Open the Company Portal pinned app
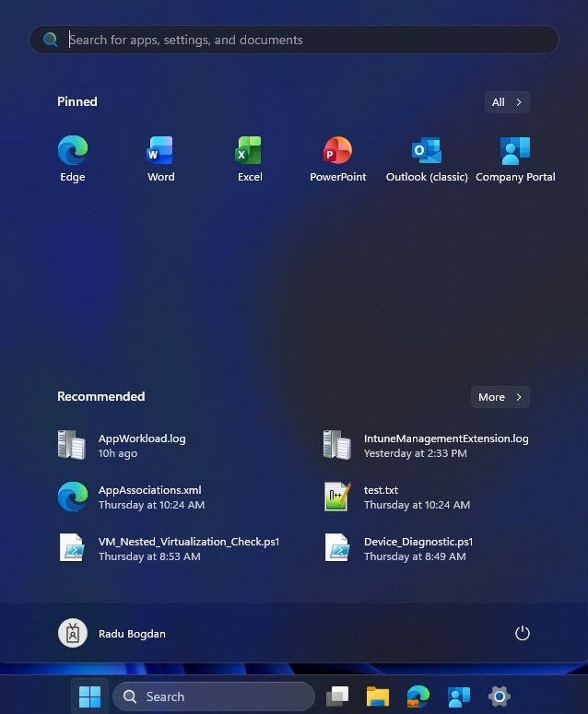588x714 pixels. tap(515, 158)
